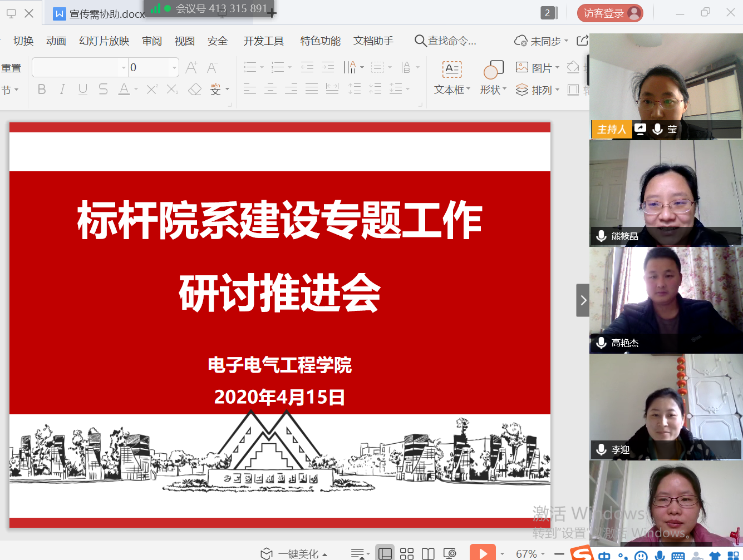Open the 幻灯片放映 menu tab
The width and height of the screenshot is (743, 560).
pos(104,41)
